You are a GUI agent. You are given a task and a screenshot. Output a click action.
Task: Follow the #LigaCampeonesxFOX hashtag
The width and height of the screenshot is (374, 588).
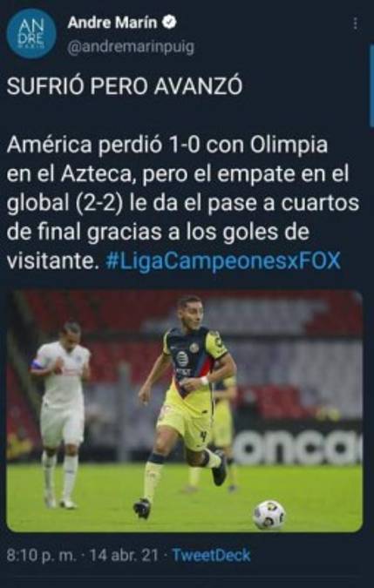[223, 260]
